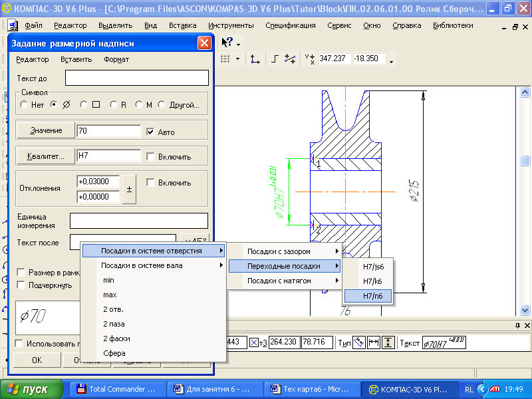Click the KOMPAS document icon in menu bar
532x399 pixels.
(13, 25)
